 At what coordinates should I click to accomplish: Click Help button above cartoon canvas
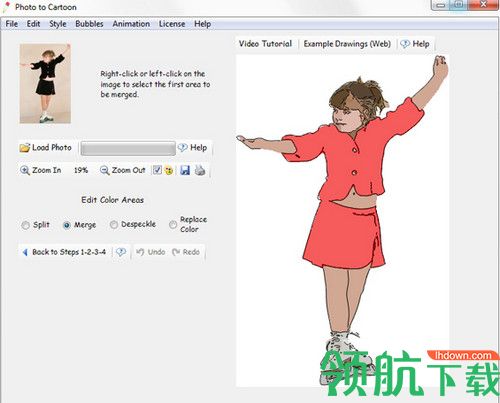[x=415, y=44]
